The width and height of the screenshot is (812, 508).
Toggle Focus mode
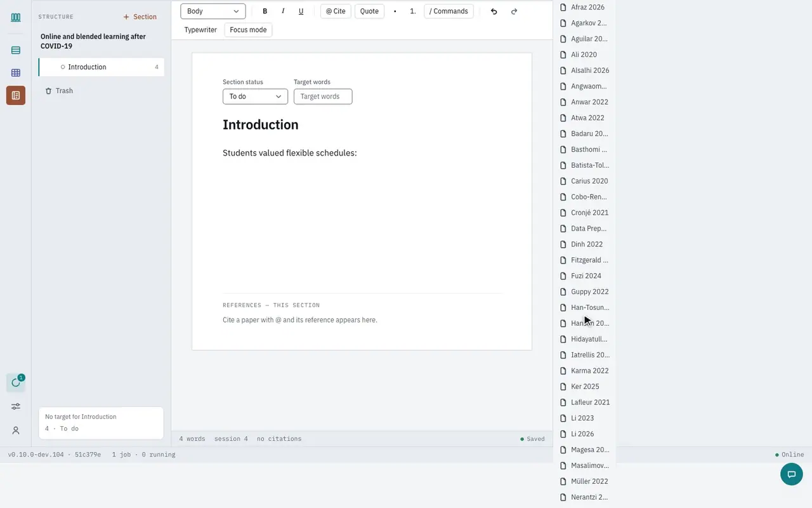[248, 30]
